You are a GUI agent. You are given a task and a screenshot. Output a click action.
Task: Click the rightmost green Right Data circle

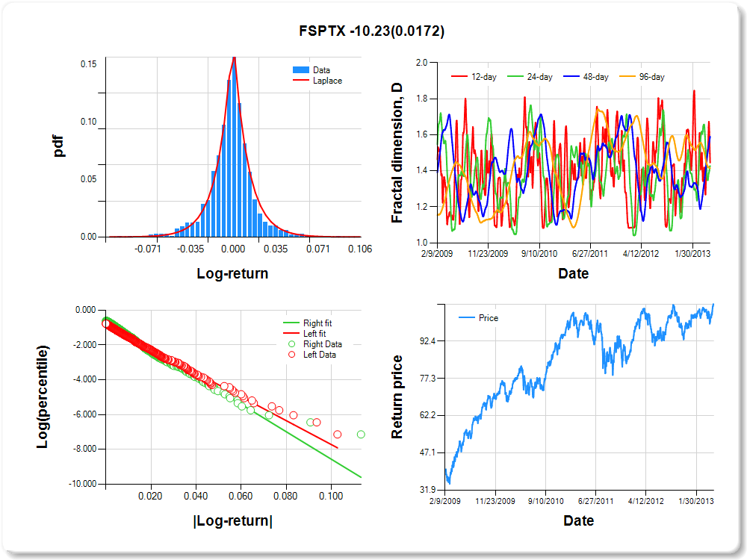(361, 435)
